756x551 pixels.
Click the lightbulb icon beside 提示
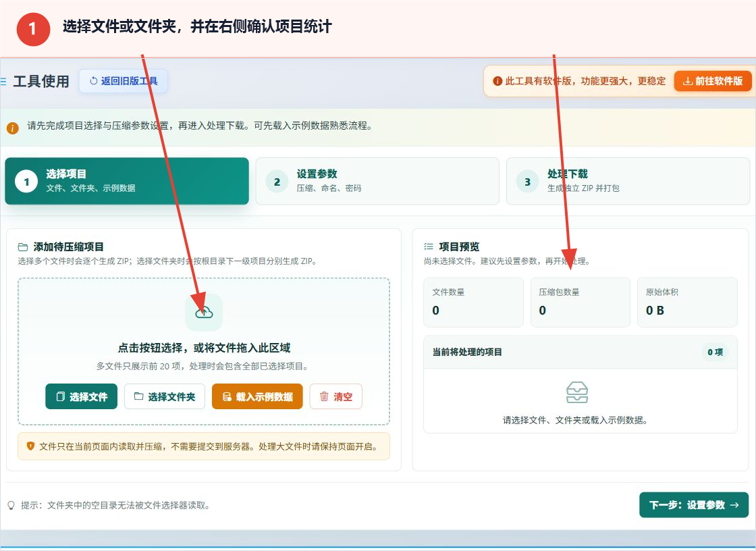[x=11, y=505]
